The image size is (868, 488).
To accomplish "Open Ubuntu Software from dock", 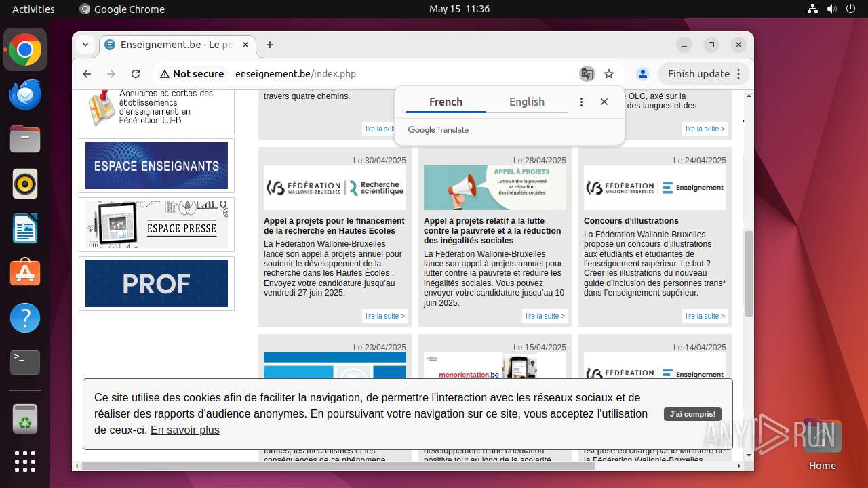I will [x=25, y=273].
